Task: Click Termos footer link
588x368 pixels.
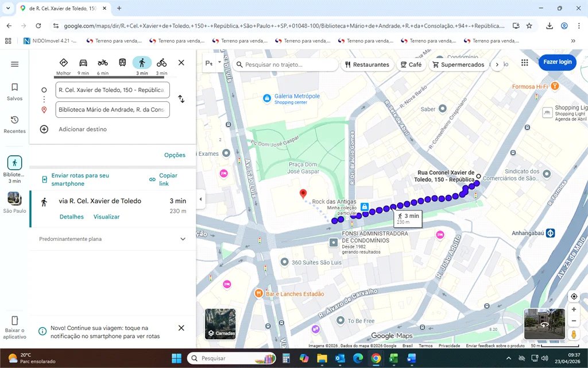Action: pos(425,346)
